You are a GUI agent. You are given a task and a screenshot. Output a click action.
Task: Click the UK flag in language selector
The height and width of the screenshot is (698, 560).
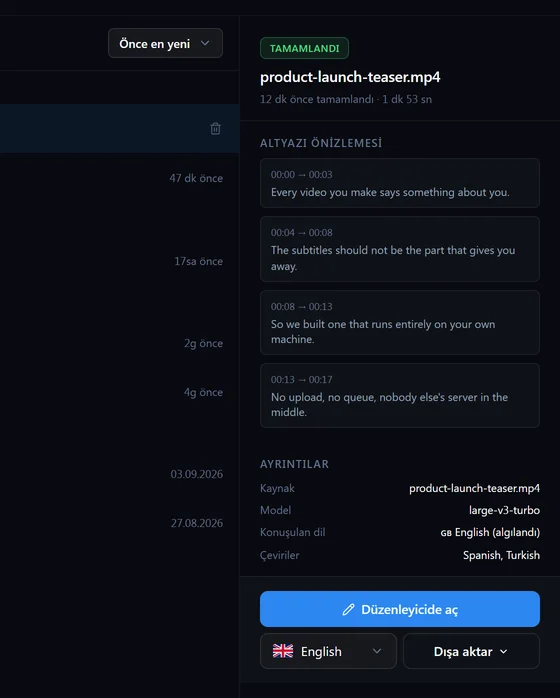click(x=283, y=651)
